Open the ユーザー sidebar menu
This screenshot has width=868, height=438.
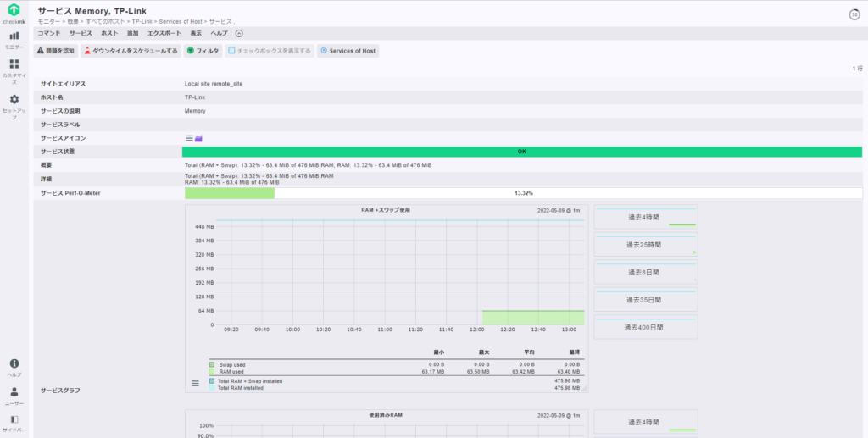point(14,396)
